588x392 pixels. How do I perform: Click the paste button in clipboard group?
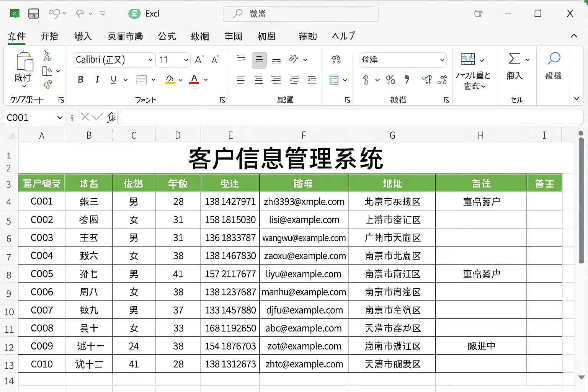pos(24,67)
